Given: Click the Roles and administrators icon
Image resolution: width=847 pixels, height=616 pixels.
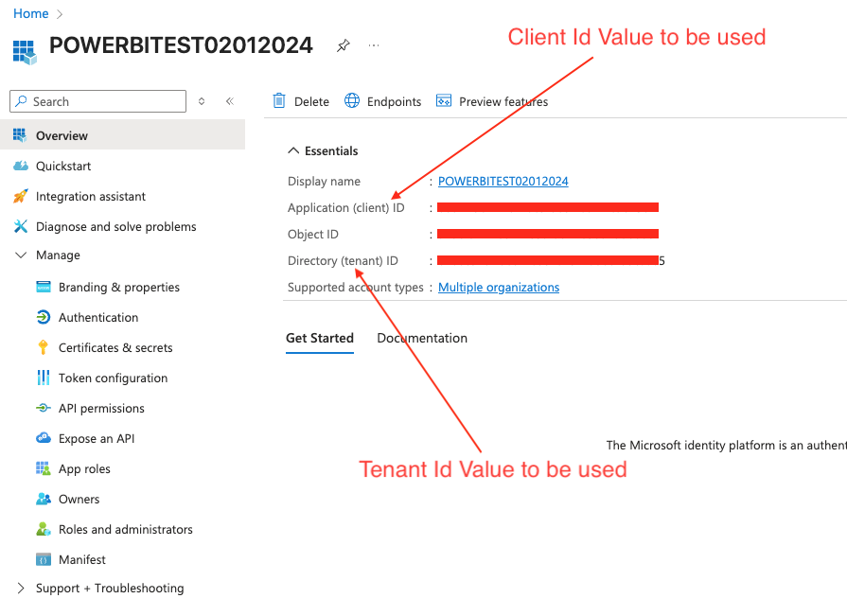Looking at the screenshot, I should (x=44, y=529).
